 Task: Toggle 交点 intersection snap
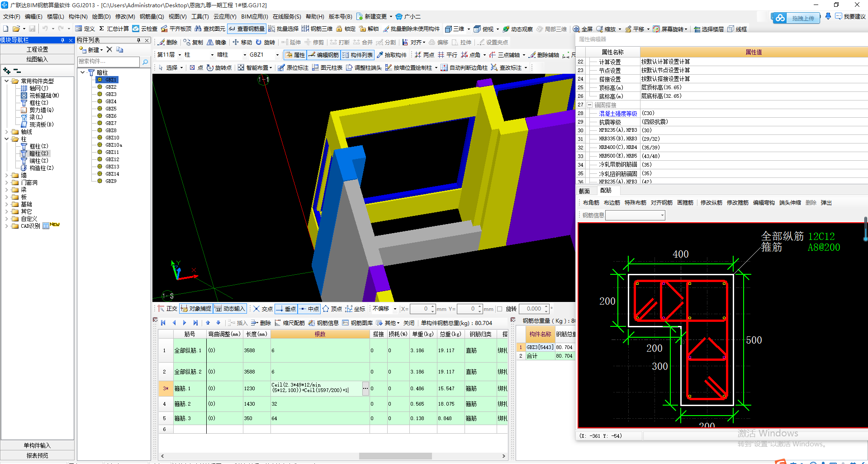pos(263,309)
